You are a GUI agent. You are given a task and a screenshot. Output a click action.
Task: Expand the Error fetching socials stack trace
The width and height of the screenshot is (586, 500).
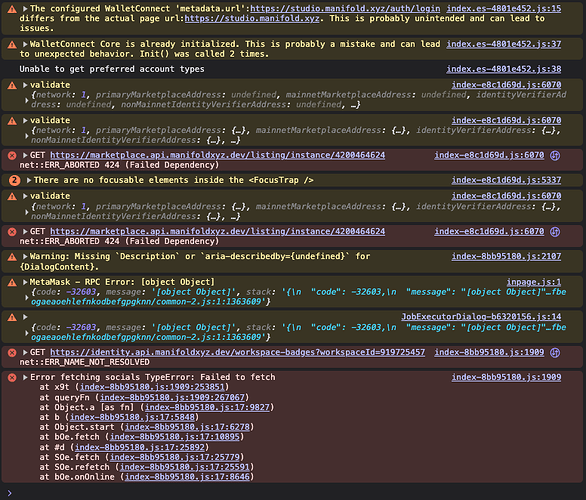25,377
